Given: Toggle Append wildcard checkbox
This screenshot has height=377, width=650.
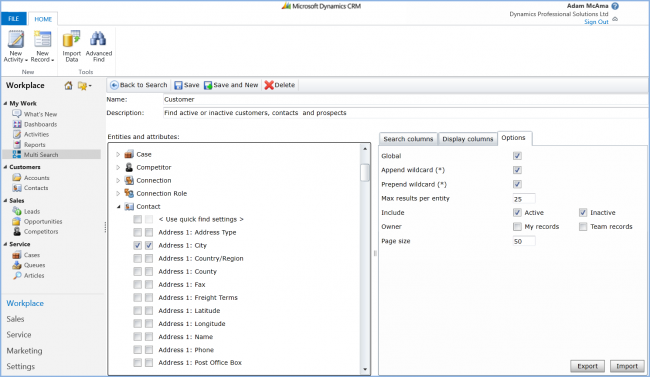Looking at the screenshot, I should click(x=517, y=170).
